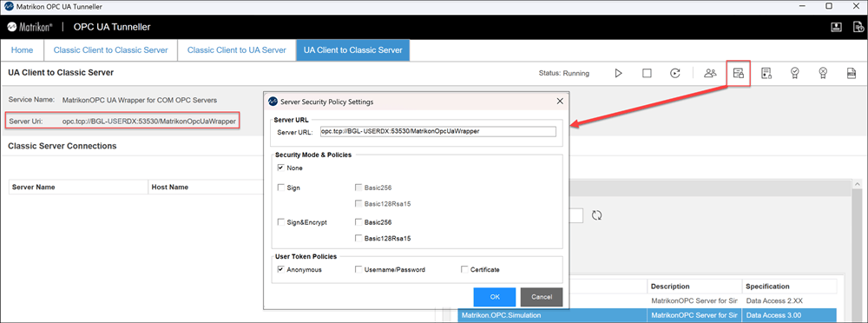Enable the Sign security mode checkbox
Image resolution: width=868 pixels, height=323 pixels.
[x=281, y=188]
